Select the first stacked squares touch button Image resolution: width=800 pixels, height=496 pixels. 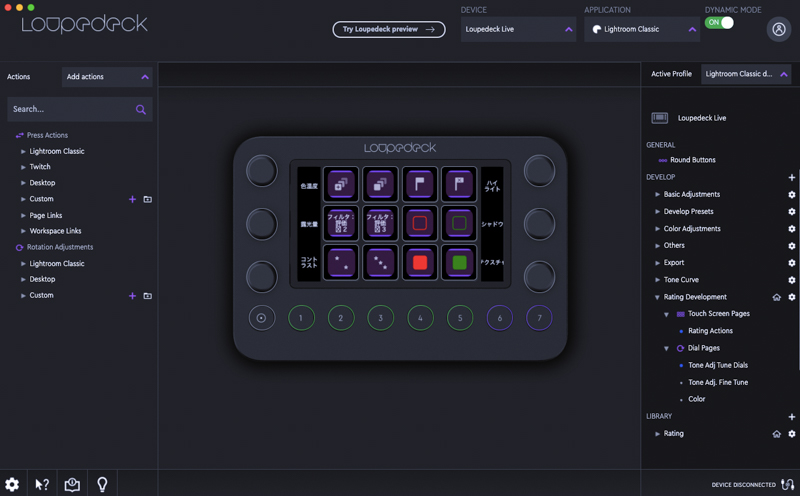point(340,184)
